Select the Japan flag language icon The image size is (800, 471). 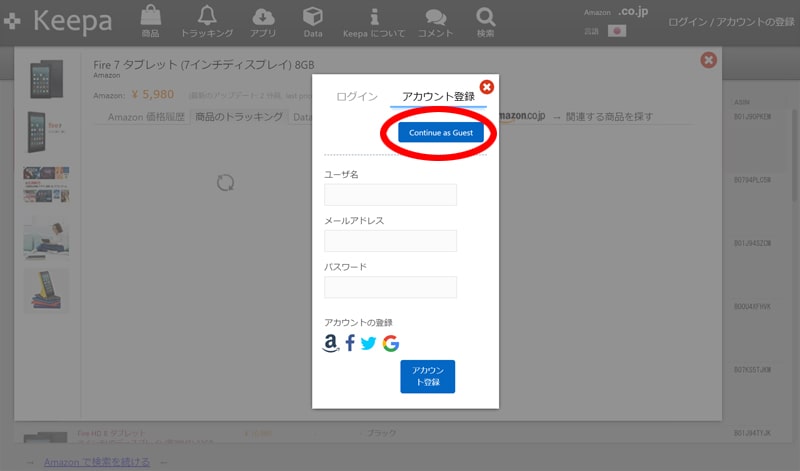[x=617, y=31]
